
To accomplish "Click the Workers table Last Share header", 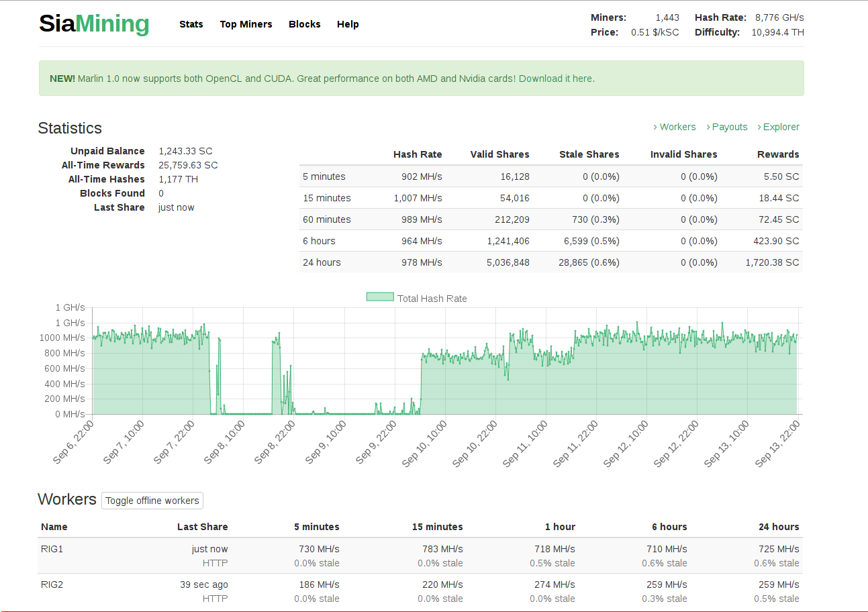I will 202,527.
